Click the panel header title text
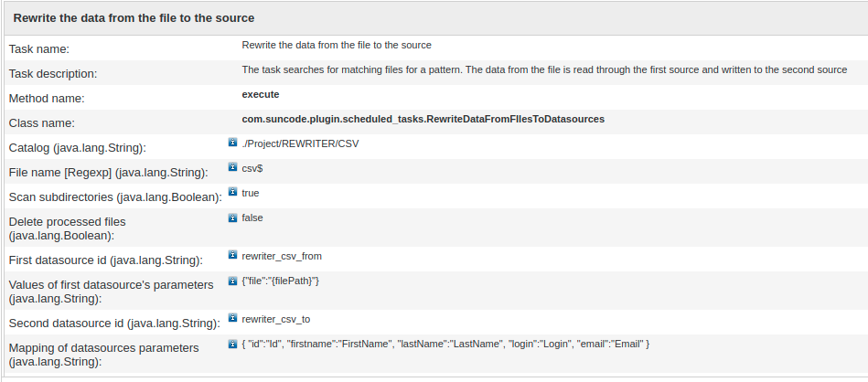 coord(134,17)
